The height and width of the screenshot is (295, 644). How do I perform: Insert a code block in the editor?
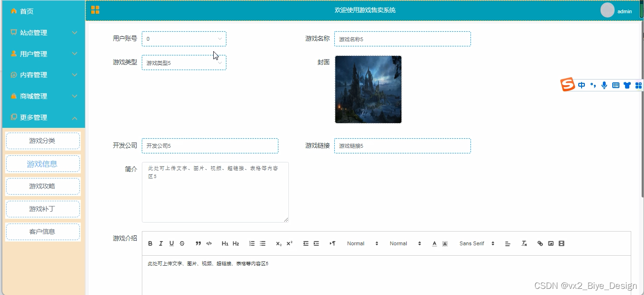coord(209,243)
